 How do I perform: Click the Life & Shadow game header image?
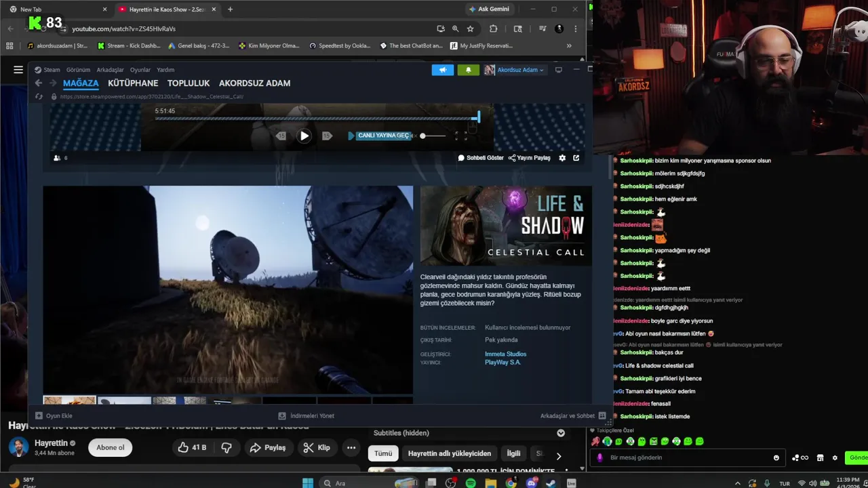tap(506, 226)
